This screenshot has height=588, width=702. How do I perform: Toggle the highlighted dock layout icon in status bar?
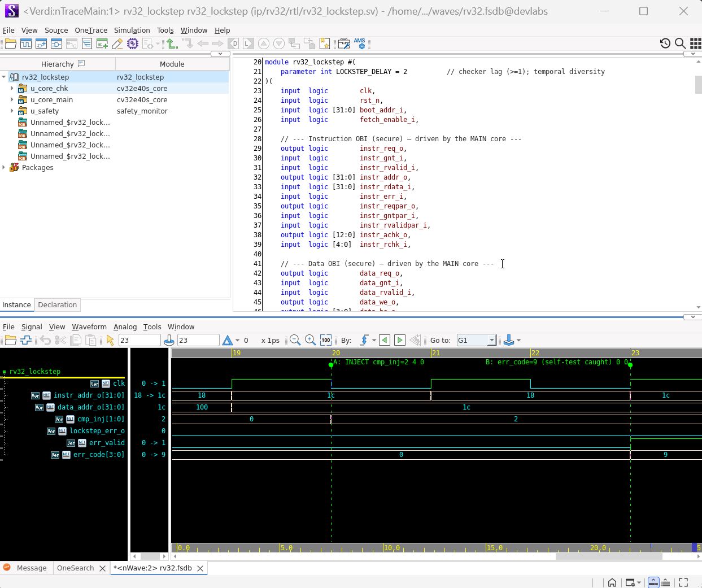[653, 582]
